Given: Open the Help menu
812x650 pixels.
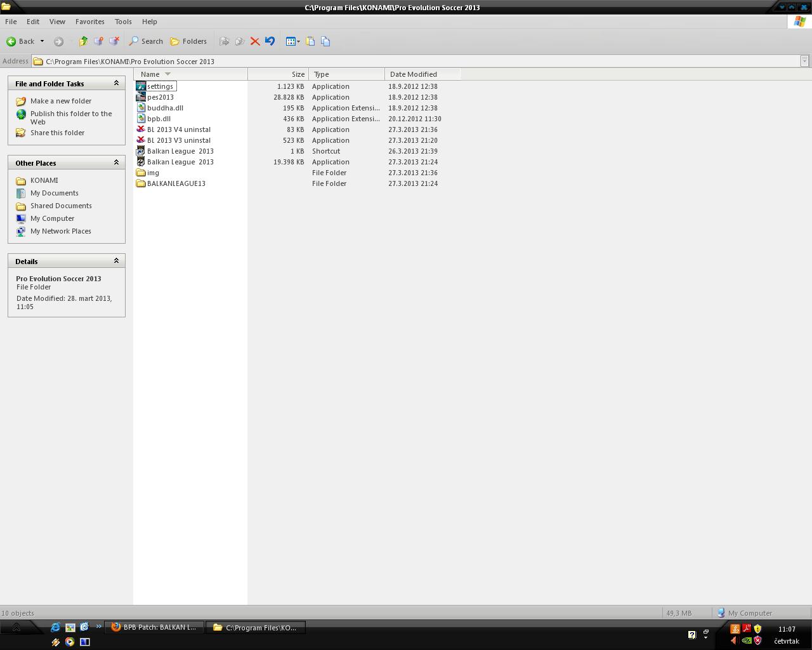Looking at the screenshot, I should 150,22.
